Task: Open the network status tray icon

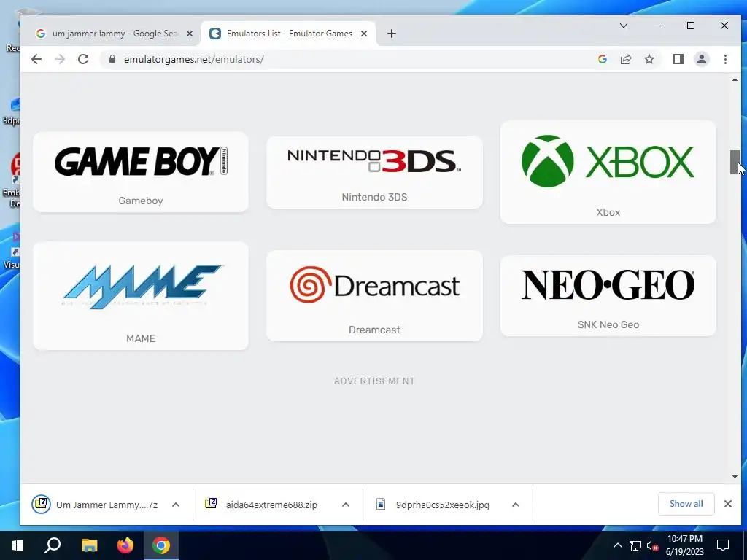Action: [x=635, y=545]
